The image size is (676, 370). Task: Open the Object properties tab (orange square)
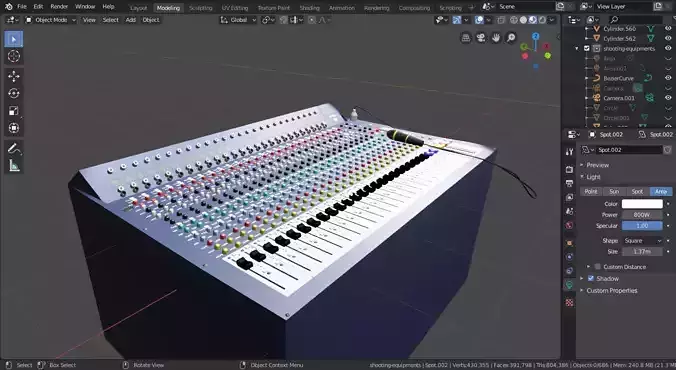[570, 243]
